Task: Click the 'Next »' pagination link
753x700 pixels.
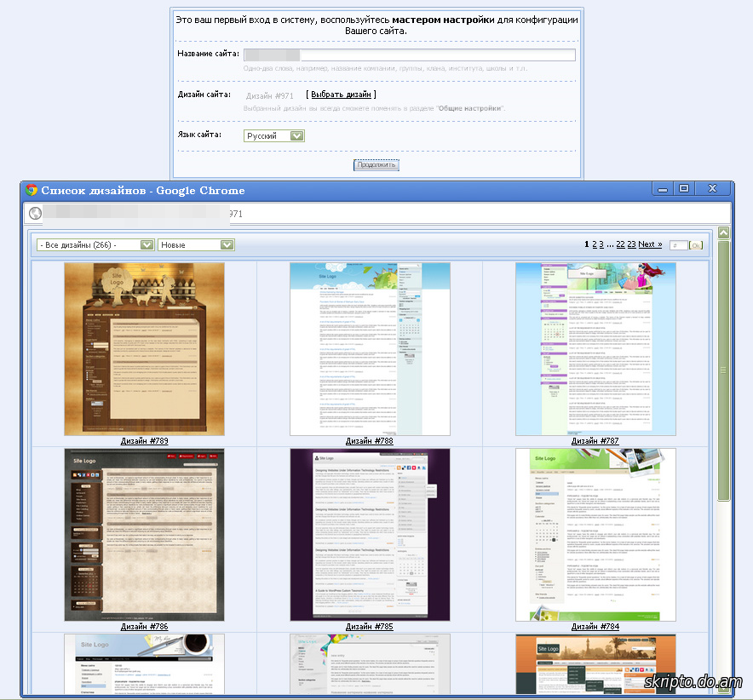Action: (650, 244)
